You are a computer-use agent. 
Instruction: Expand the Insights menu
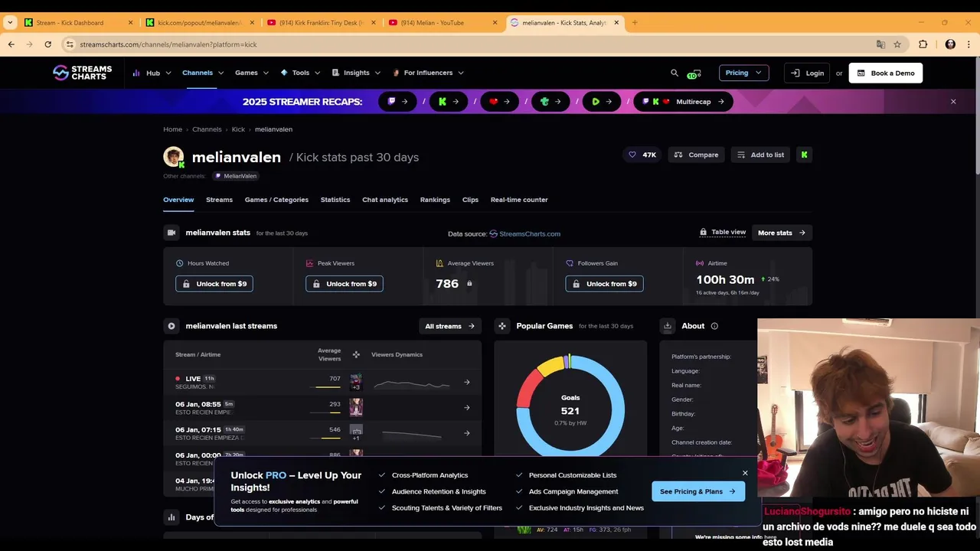pos(356,73)
